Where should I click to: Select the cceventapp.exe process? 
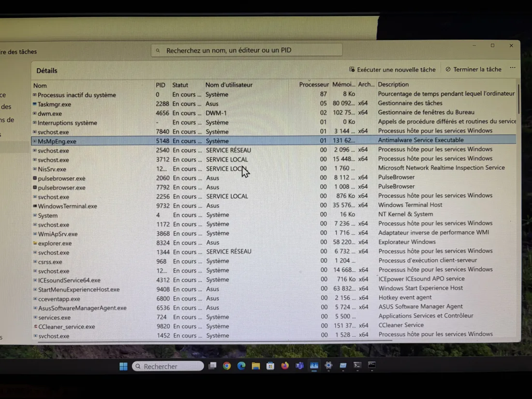click(273, 298)
